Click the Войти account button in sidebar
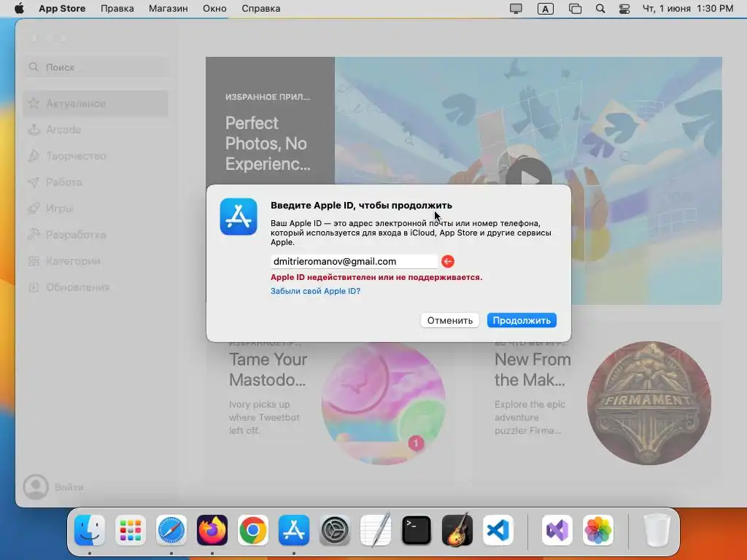Viewport: 747px width, 560px height. click(54, 487)
